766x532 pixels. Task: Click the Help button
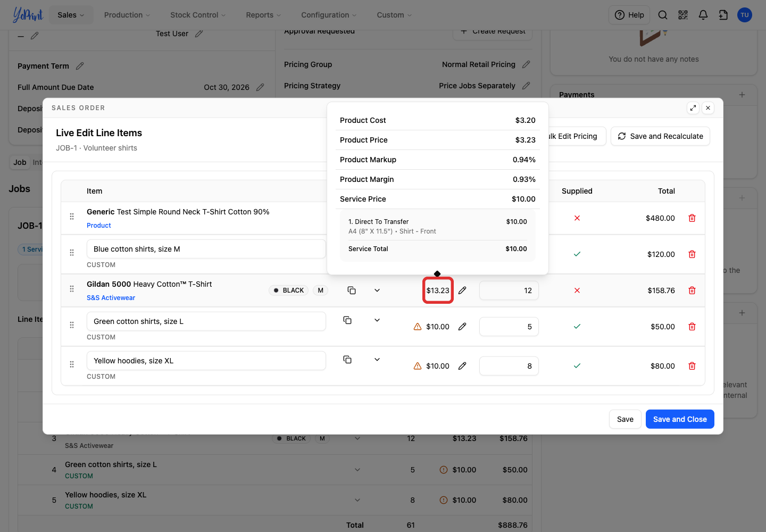[629, 15]
